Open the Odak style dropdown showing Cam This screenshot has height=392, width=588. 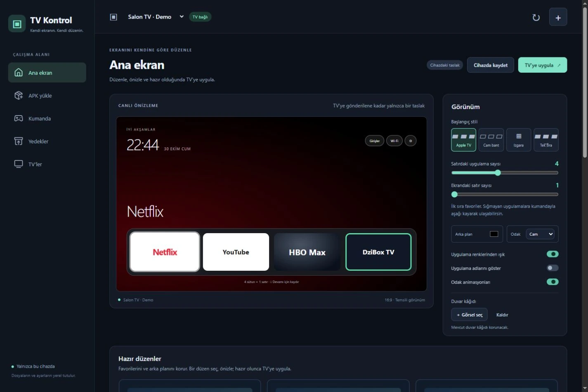pyautogui.click(x=540, y=234)
